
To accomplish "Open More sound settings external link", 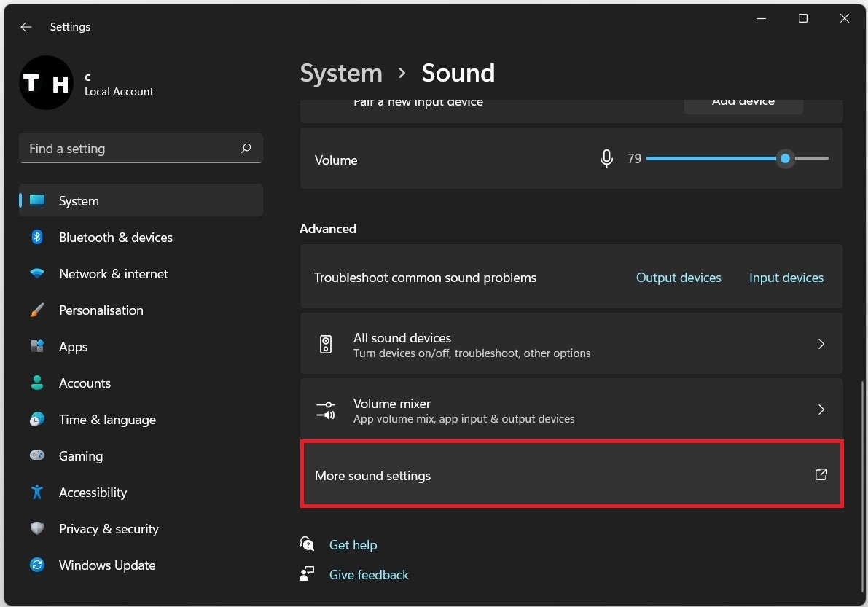I will (821, 475).
